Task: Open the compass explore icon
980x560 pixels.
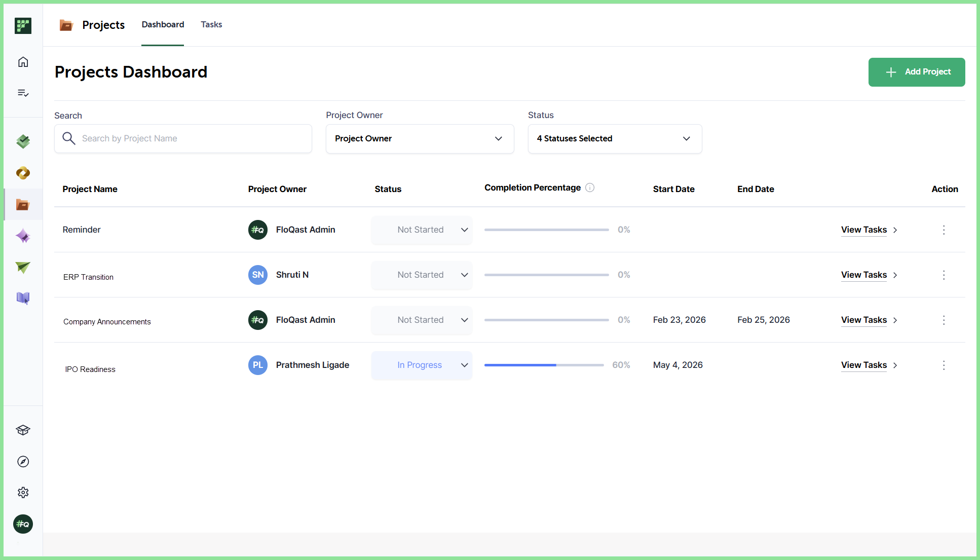Action: pos(23,461)
